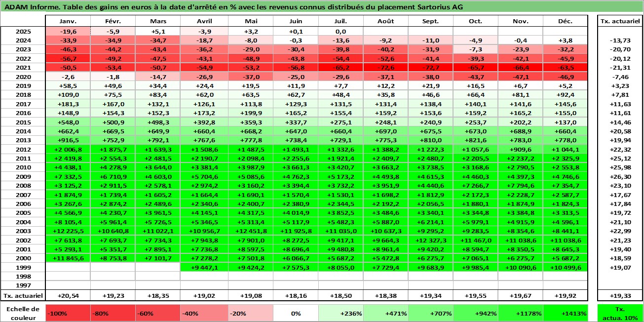The width and height of the screenshot is (644, 322).
Task: Click January actuarial total +20,54
Action: [68, 295]
